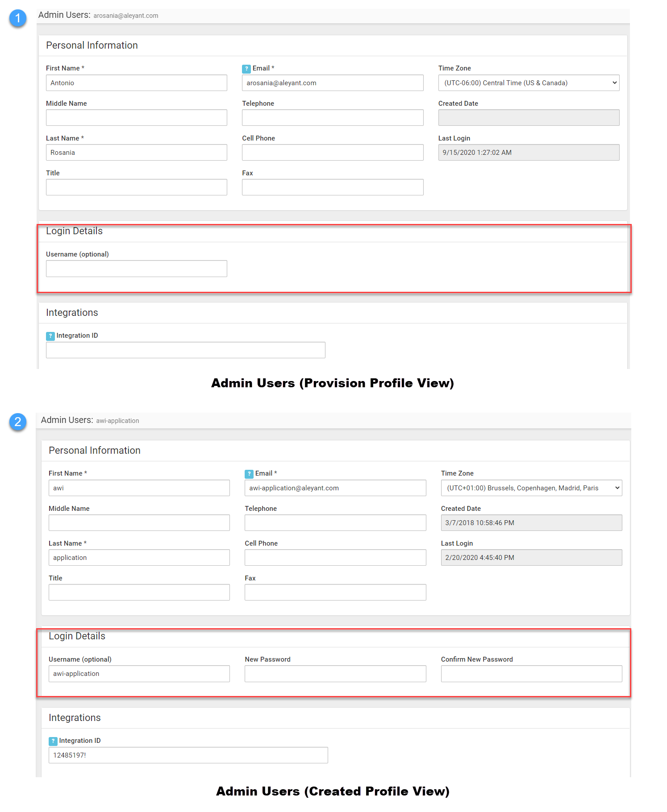This screenshot has width=667, height=812.
Task: Open Integration ID help icon above empty field
Action: [50, 336]
